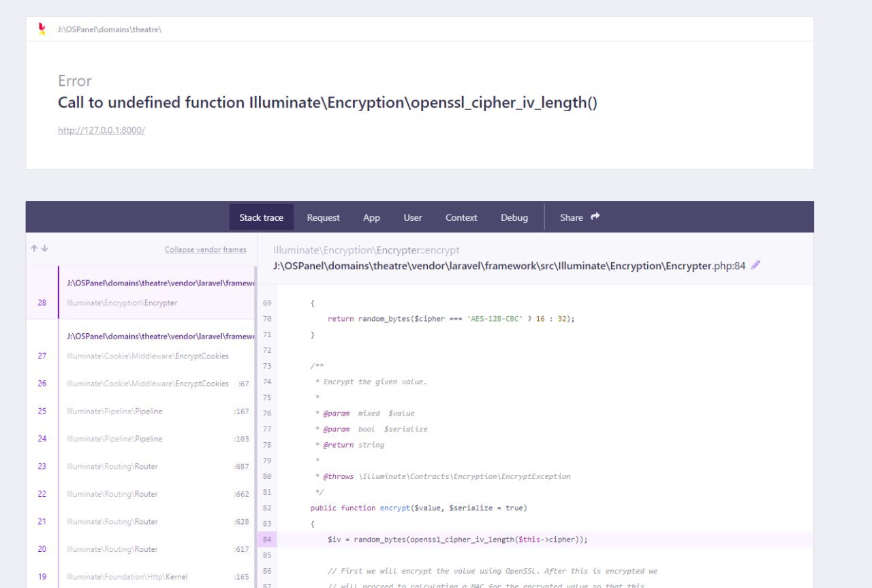Click the full Encrypter.php:84 file path
This screenshot has width=872, height=588.
click(x=509, y=266)
